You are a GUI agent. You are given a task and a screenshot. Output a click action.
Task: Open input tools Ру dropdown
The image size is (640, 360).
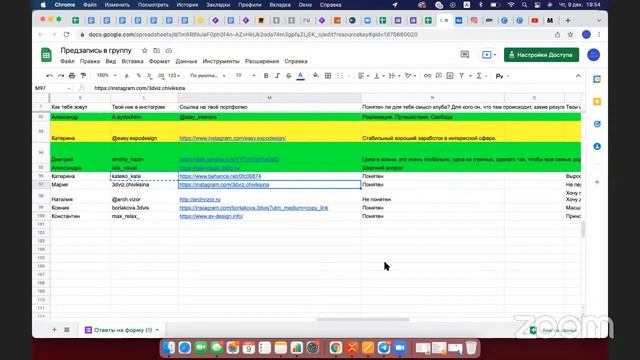[x=502, y=76]
